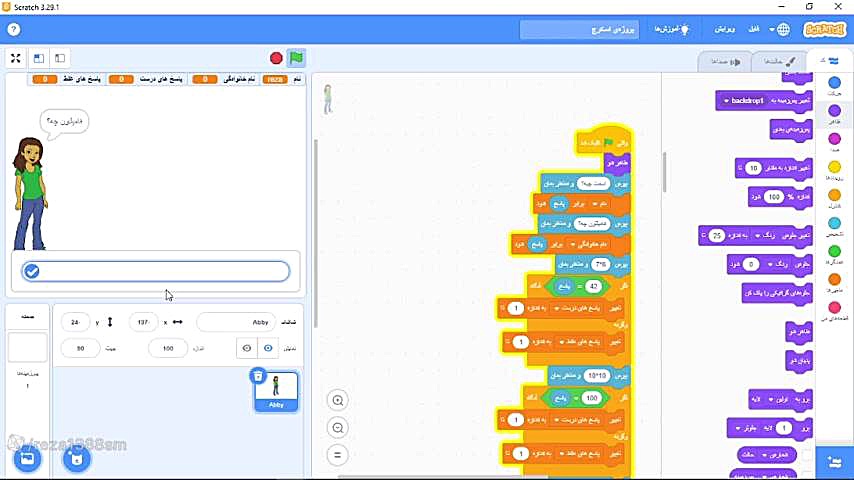Click the sprite size field showing 100
Screen dimensions: 854x480
tap(168, 348)
